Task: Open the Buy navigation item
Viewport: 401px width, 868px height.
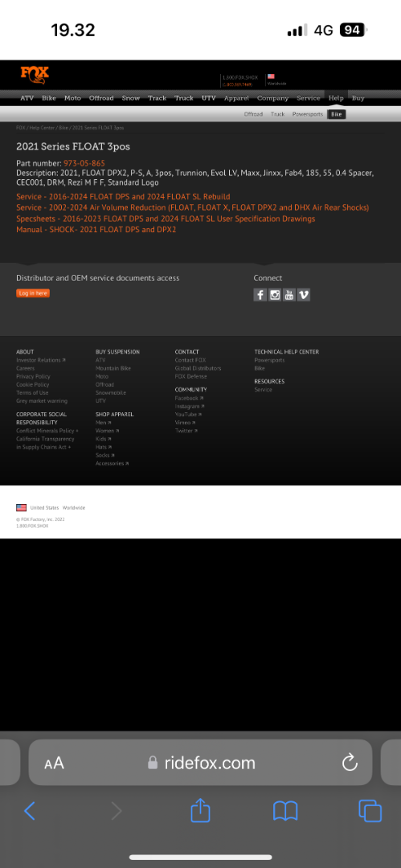Action: [x=358, y=98]
